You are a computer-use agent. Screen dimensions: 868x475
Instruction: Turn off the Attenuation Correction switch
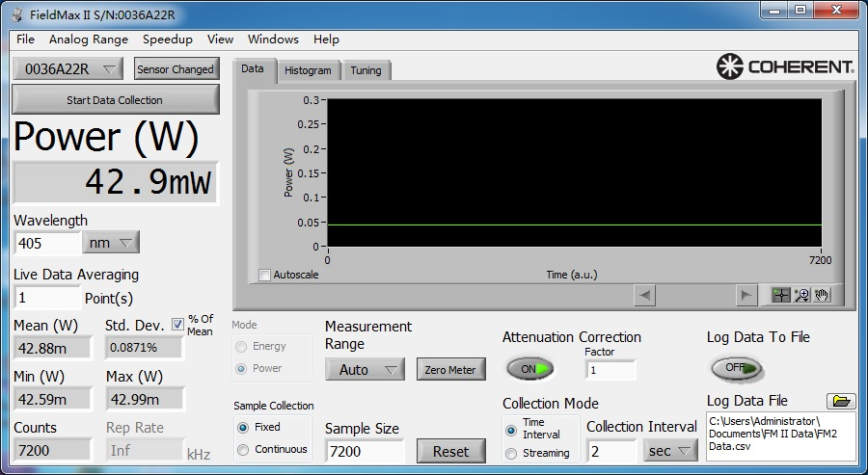pos(530,369)
